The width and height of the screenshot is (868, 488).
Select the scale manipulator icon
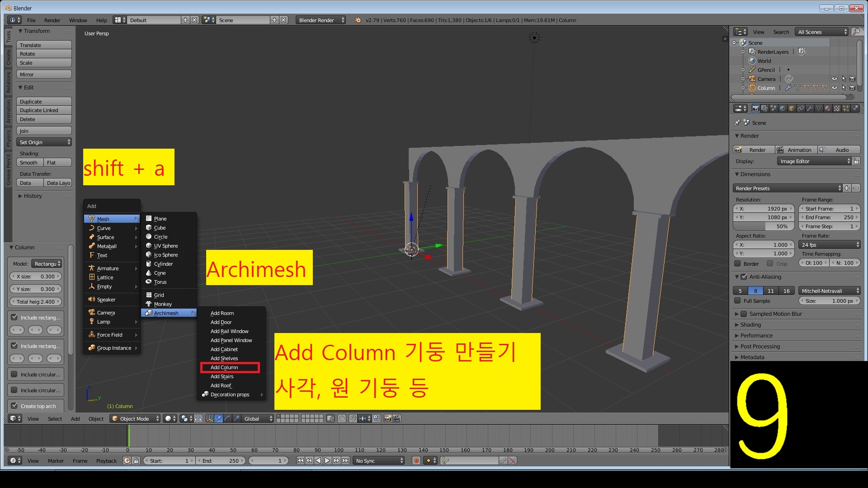point(236,419)
